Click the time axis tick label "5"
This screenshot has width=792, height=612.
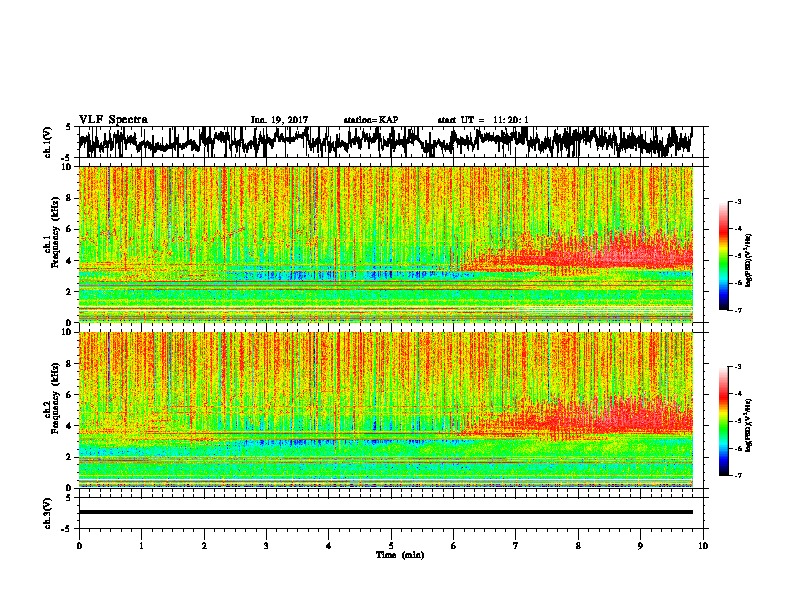click(391, 546)
